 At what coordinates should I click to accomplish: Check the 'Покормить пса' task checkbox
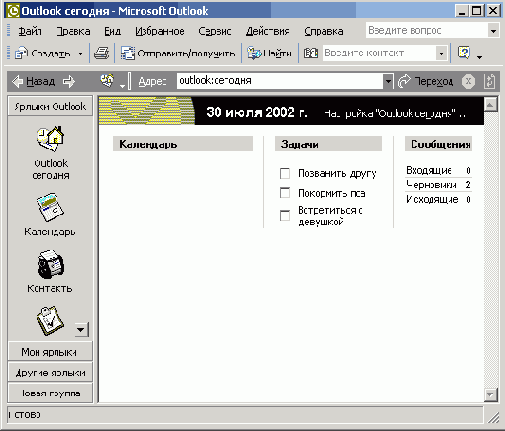285,193
